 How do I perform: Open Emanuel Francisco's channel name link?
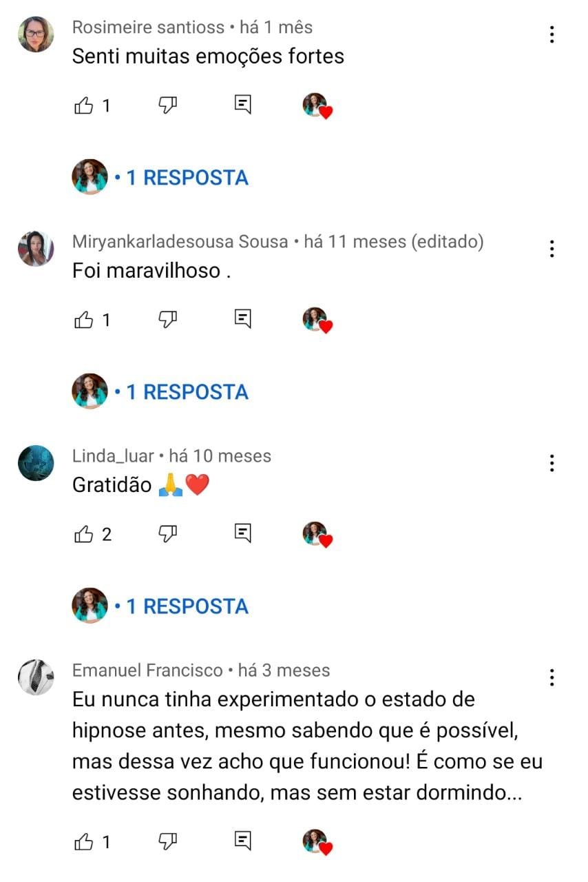click(x=148, y=670)
